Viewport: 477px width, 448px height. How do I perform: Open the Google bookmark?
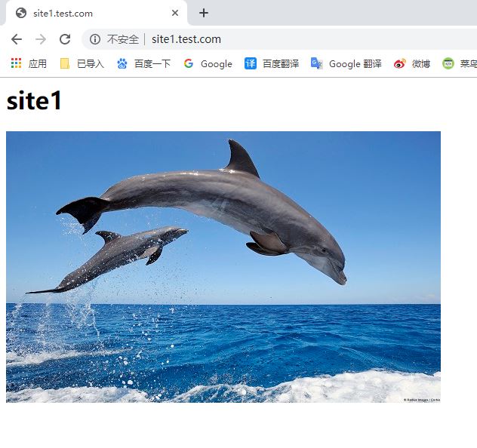(208, 64)
